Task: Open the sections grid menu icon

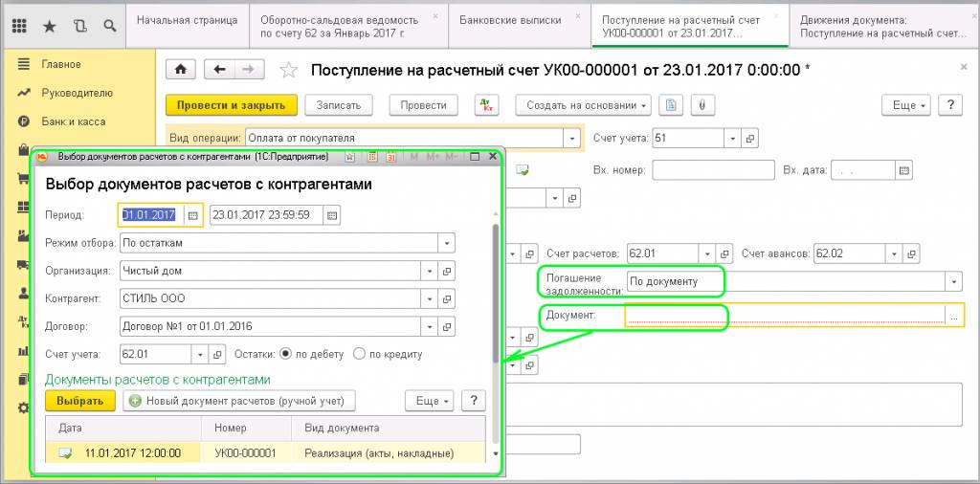Action: [19, 26]
